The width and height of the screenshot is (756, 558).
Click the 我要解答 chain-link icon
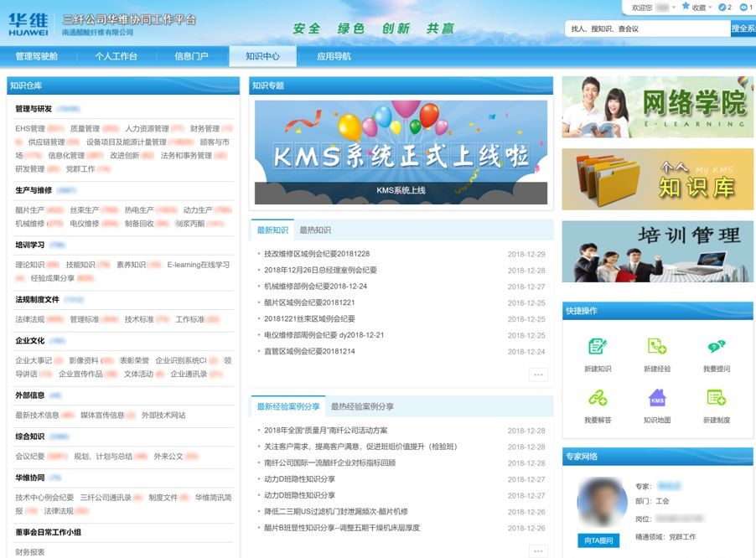tap(597, 398)
